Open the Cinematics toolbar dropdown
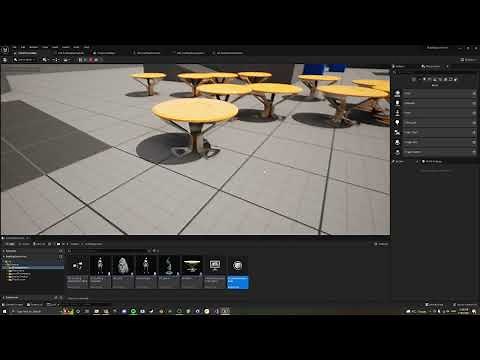Screen dimensions: 480x360 67,60
